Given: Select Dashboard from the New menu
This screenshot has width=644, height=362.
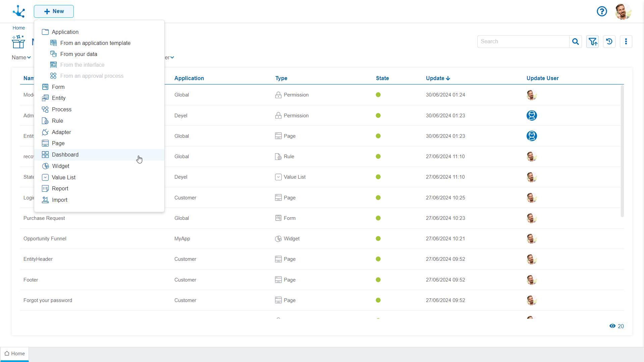Looking at the screenshot, I should click(65, 155).
